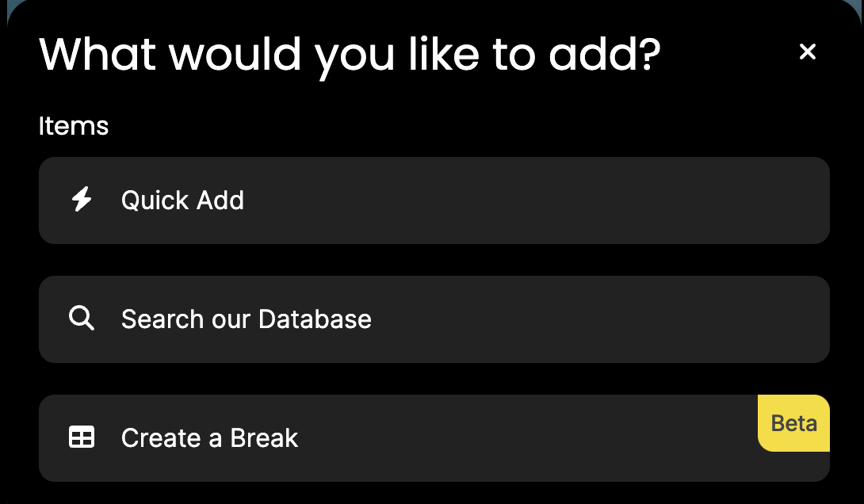864x504 pixels.
Task: Close the add dialog with the X
Action: tap(807, 52)
